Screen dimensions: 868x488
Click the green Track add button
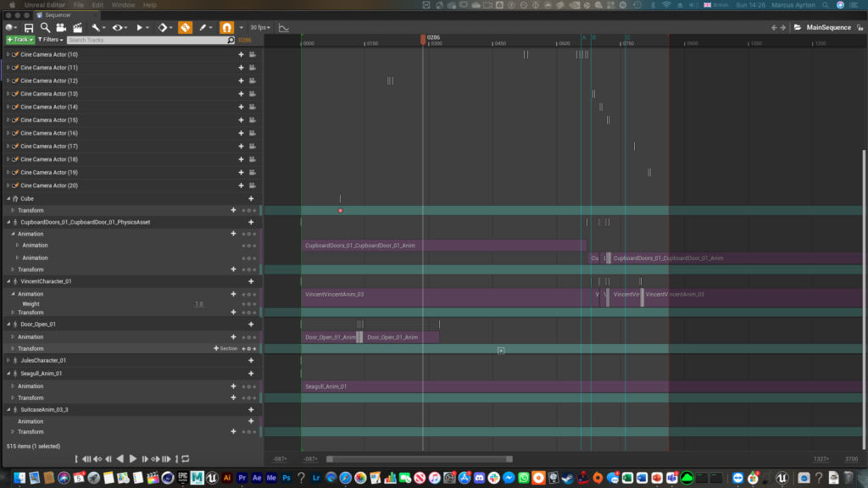[x=19, y=40]
